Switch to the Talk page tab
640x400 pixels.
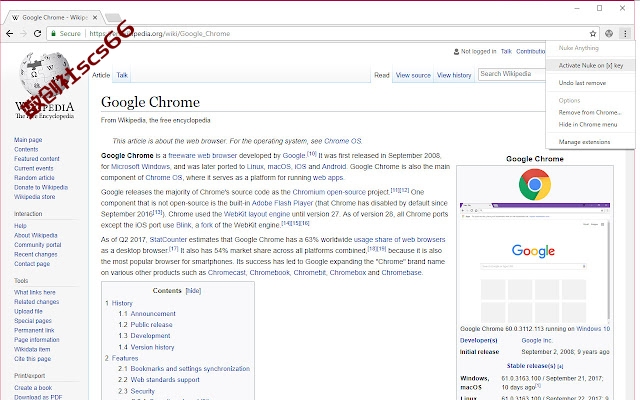[x=122, y=75]
